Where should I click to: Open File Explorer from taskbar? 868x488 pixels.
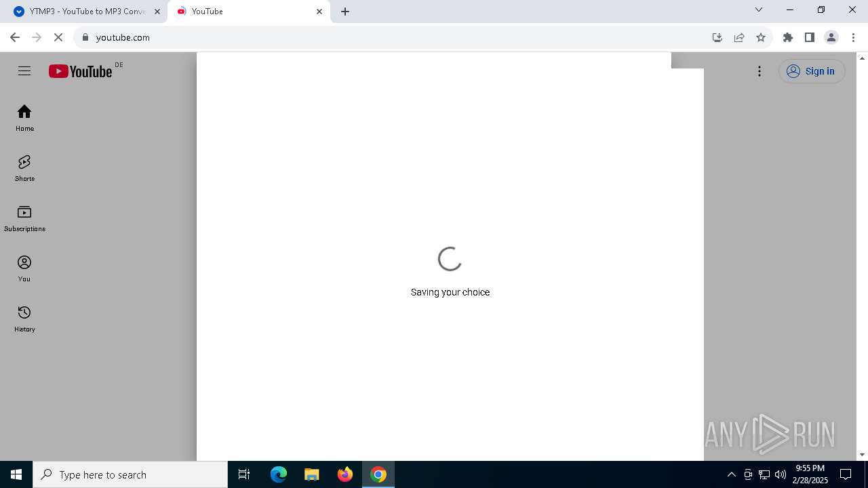point(312,474)
